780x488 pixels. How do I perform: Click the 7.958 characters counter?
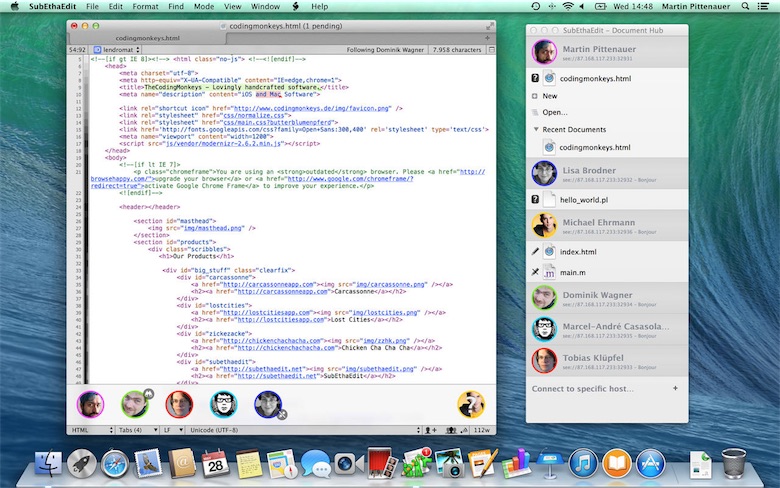click(457, 50)
